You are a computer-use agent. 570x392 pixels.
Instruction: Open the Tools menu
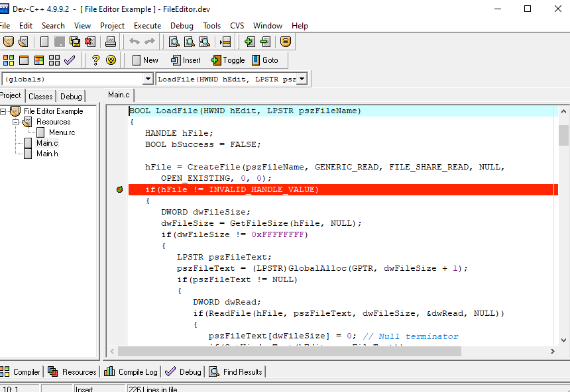pos(212,26)
